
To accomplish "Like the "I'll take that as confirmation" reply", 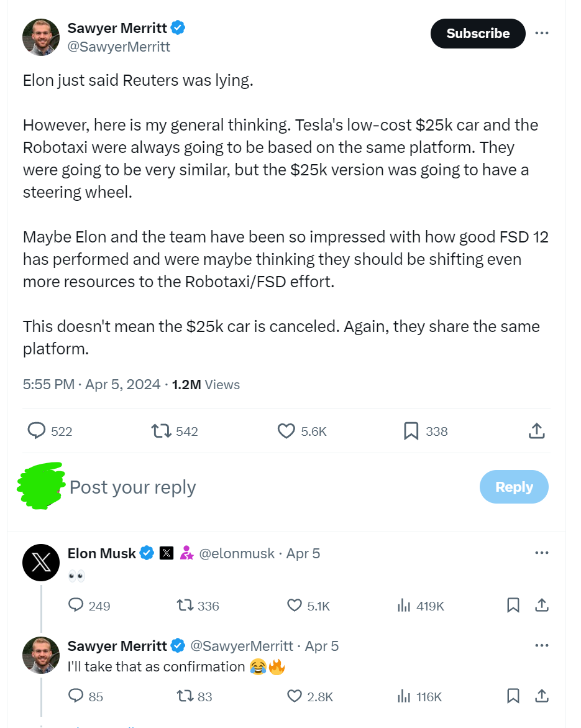I will point(295,696).
